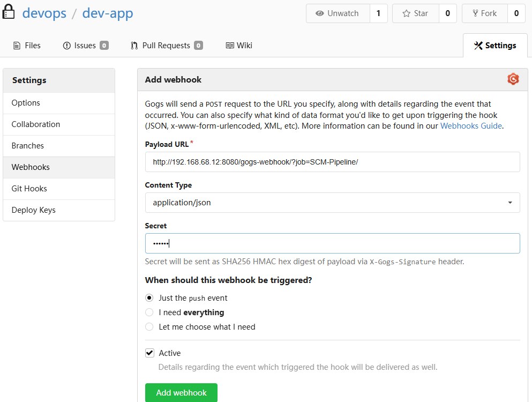Open Options in the settings sidebar
532x402 pixels.
click(x=59, y=103)
